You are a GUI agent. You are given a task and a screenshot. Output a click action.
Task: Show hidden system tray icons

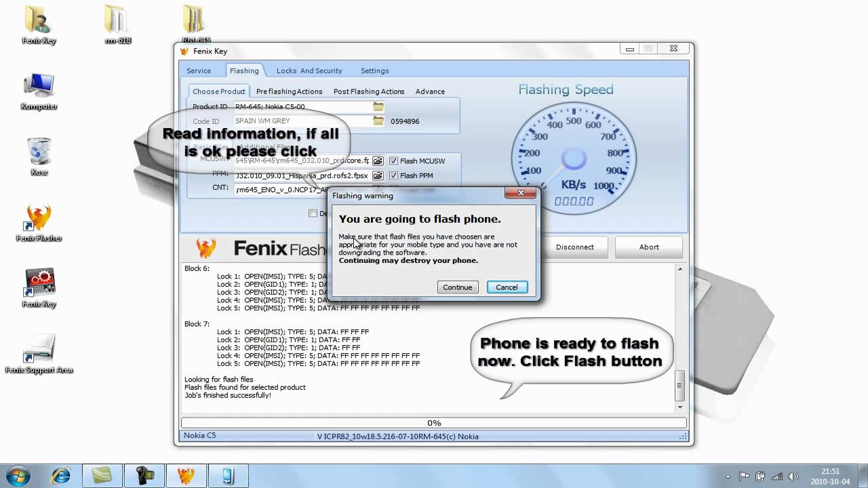tap(728, 476)
